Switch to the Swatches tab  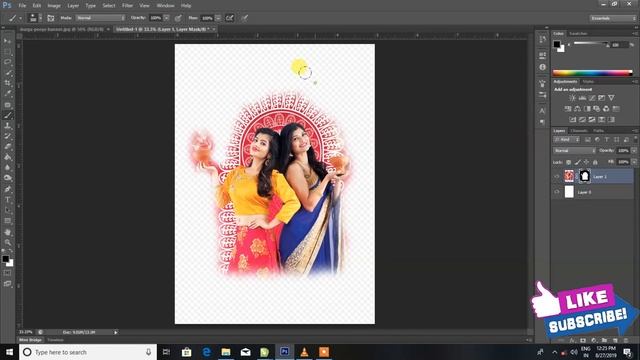point(578,33)
